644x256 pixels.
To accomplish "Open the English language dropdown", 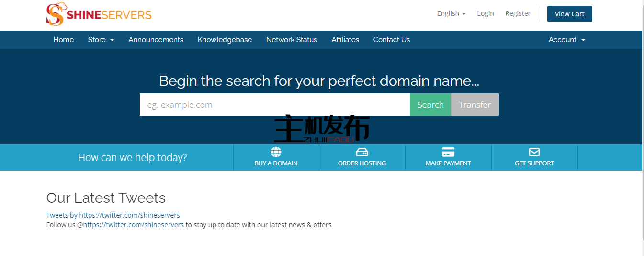I will [451, 13].
